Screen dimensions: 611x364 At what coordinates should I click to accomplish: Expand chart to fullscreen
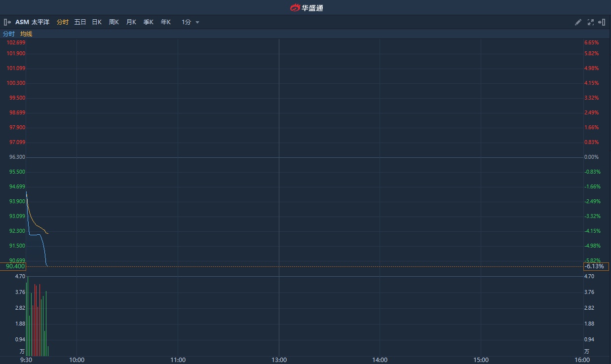tap(590, 22)
